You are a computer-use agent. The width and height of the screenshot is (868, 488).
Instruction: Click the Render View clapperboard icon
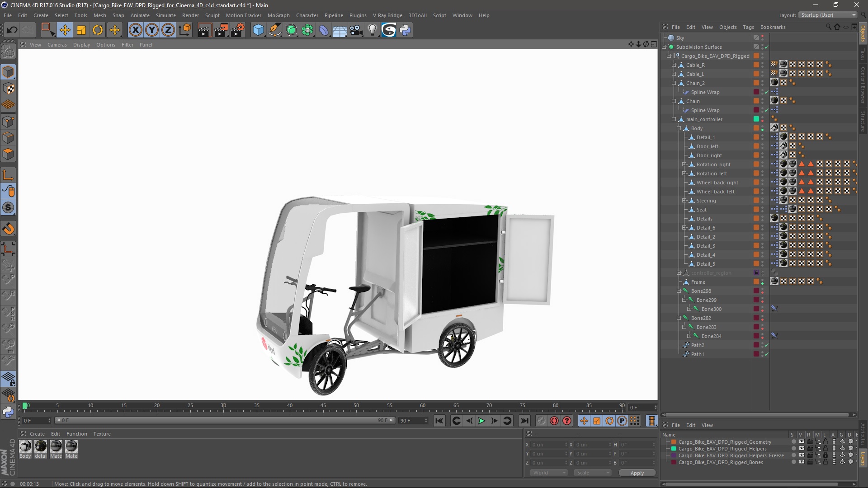click(204, 30)
